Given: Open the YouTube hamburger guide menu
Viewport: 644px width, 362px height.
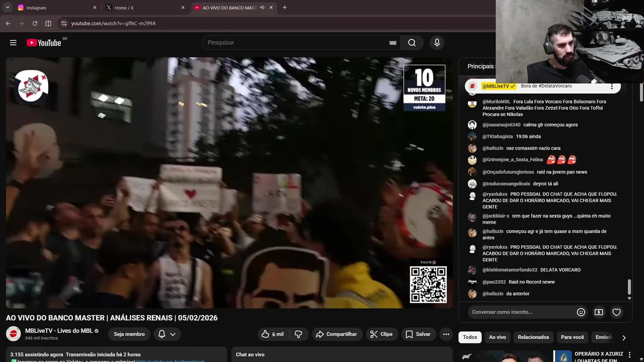Looking at the screenshot, I should (13, 43).
